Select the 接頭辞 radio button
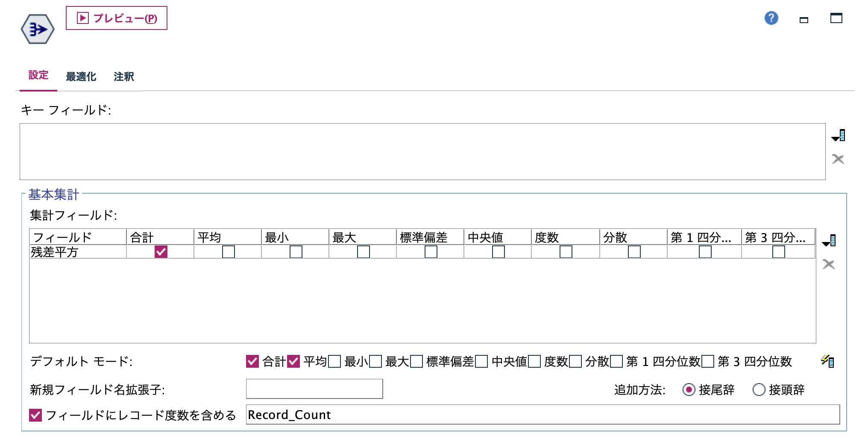The image size is (868, 437). click(759, 390)
